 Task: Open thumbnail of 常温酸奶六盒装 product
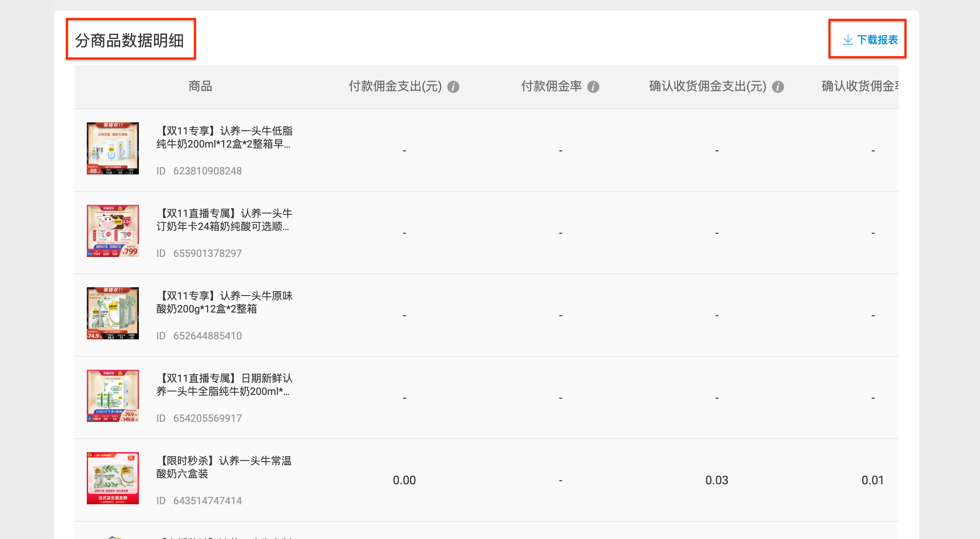[x=113, y=478]
